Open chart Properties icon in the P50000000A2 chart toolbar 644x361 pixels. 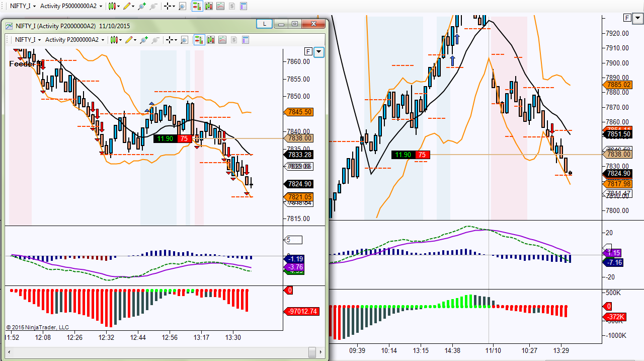click(244, 6)
